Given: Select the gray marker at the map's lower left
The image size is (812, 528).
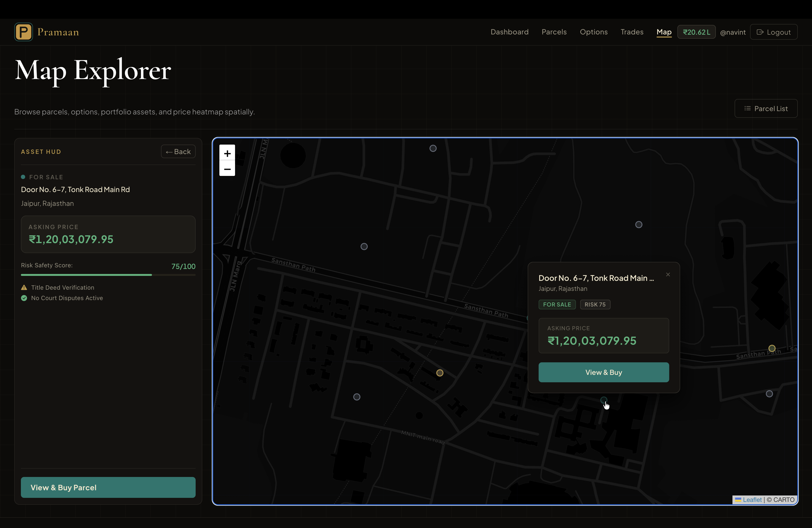Looking at the screenshot, I should coord(357,397).
